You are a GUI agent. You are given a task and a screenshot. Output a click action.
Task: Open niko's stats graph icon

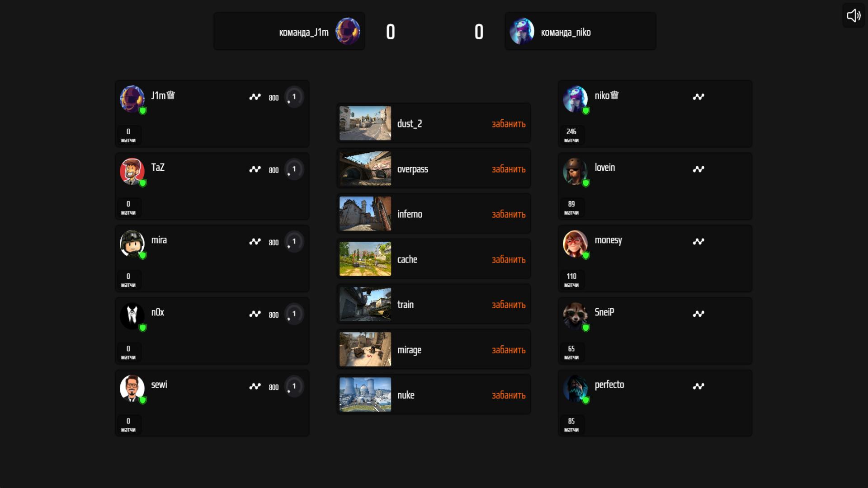(698, 97)
